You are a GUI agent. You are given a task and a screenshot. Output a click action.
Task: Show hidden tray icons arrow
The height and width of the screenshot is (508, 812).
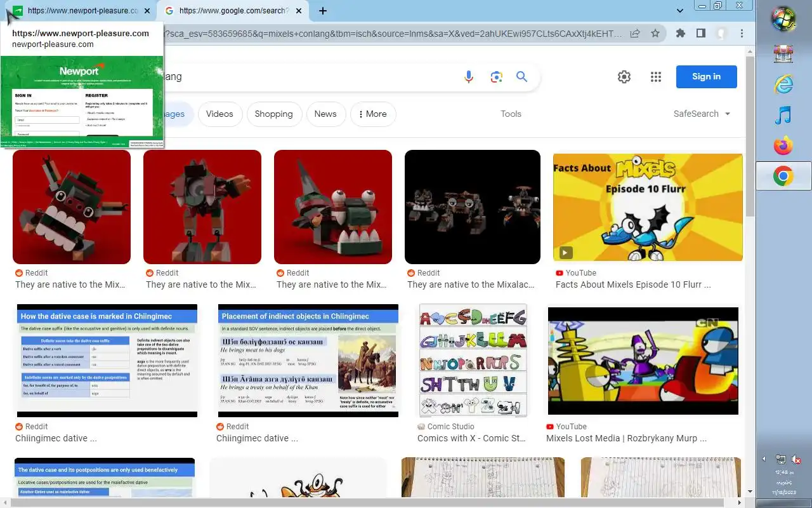point(764,458)
